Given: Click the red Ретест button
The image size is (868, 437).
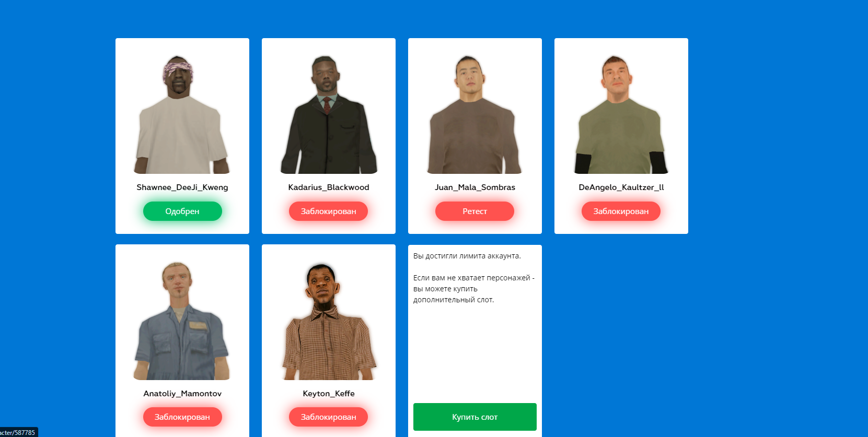Looking at the screenshot, I should 474,211.
